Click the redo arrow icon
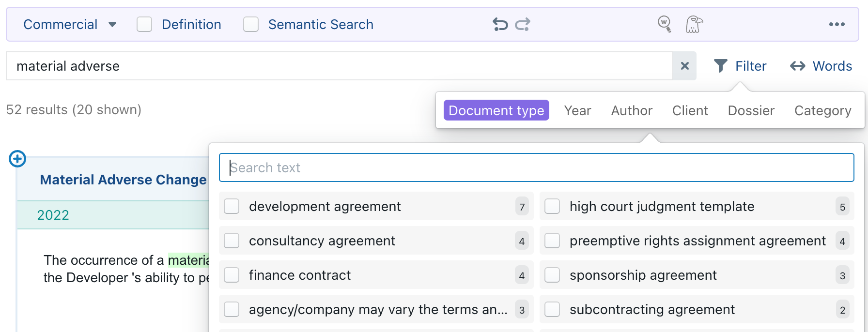 click(x=523, y=24)
